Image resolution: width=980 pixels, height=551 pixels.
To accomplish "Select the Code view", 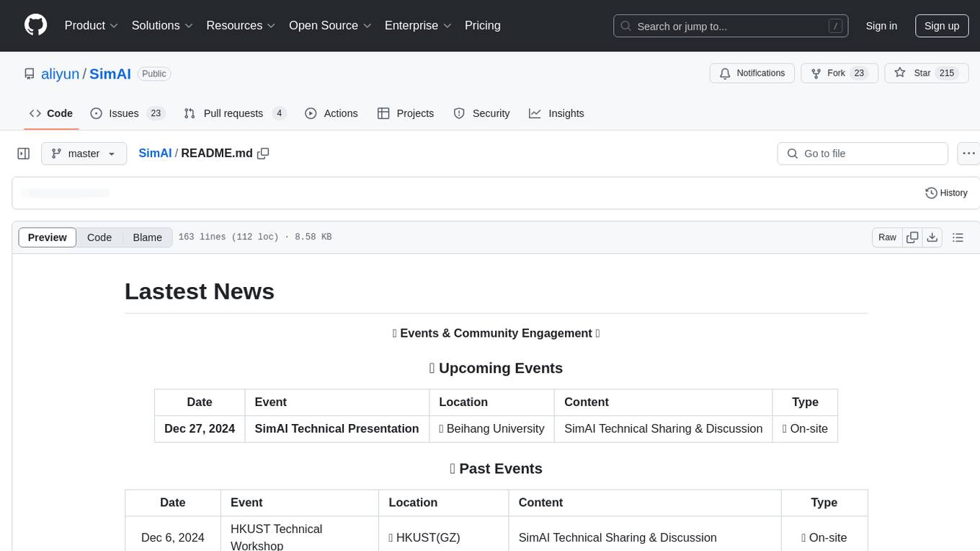I will (x=99, y=237).
